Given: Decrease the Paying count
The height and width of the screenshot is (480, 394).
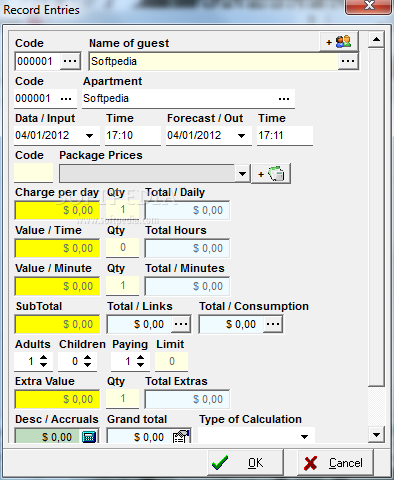Looking at the screenshot, I should (x=140, y=365).
